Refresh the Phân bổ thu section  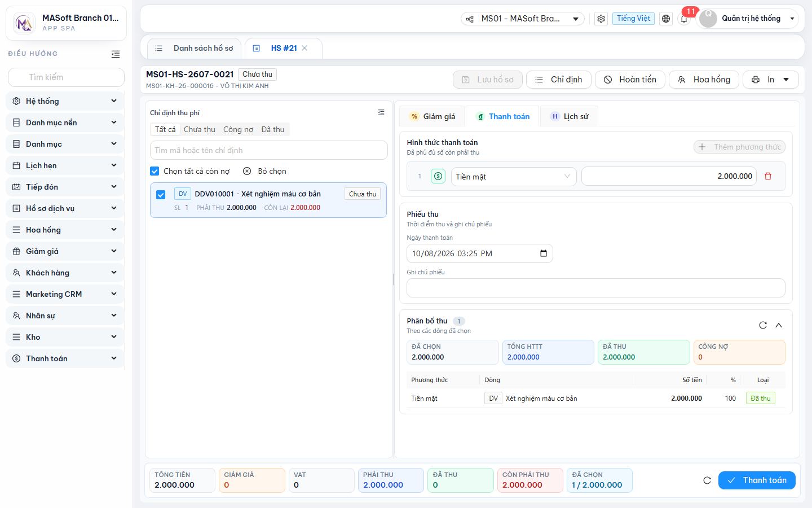coord(763,325)
